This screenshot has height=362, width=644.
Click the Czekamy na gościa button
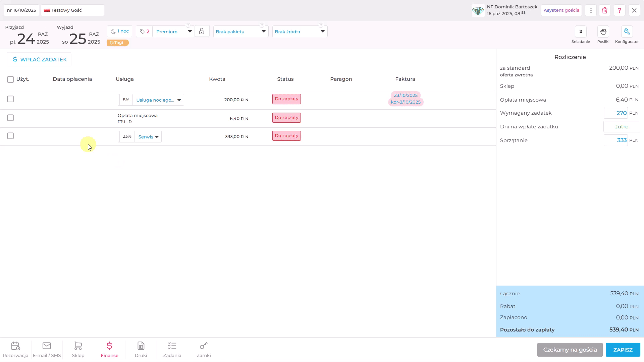point(570,350)
